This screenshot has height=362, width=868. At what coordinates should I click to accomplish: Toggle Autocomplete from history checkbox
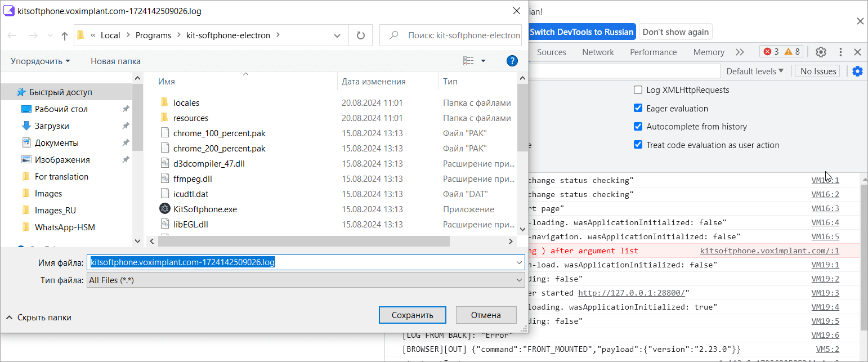638,127
